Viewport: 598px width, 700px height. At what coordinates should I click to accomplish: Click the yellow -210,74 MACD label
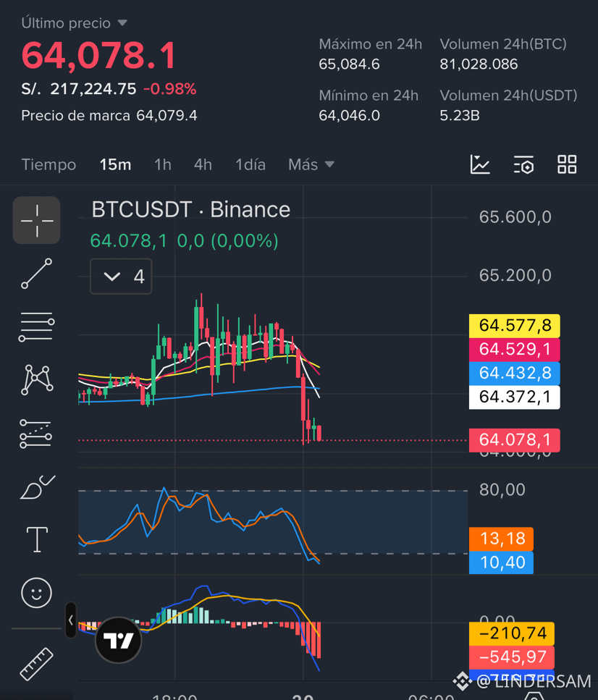point(512,633)
